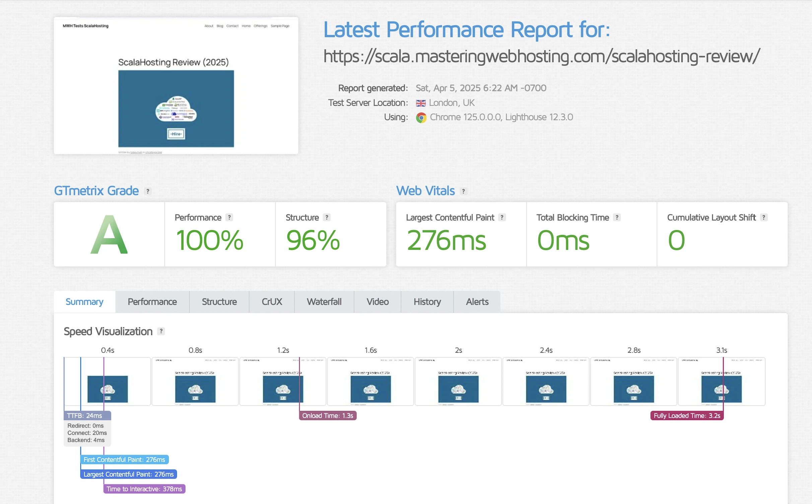Image resolution: width=812 pixels, height=504 pixels.
Task: Go to the Alerts tab
Action: (477, 302)
